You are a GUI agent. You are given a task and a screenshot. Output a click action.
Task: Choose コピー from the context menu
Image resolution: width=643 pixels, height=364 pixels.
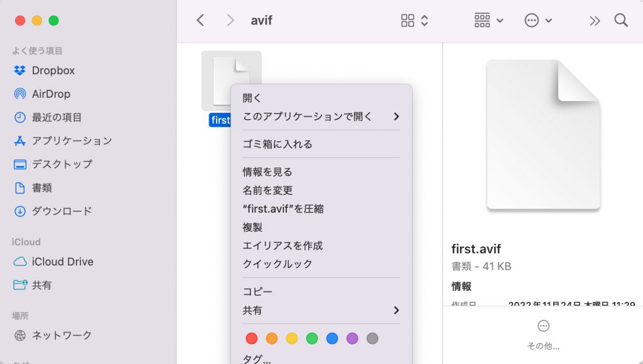pyautogui.click(x=321, y=291)
